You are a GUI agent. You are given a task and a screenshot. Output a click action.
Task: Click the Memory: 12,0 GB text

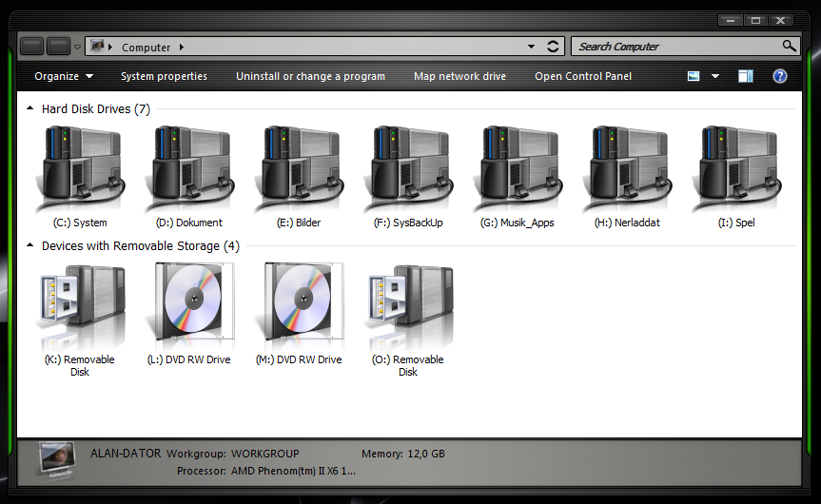(x=403, y=454)
